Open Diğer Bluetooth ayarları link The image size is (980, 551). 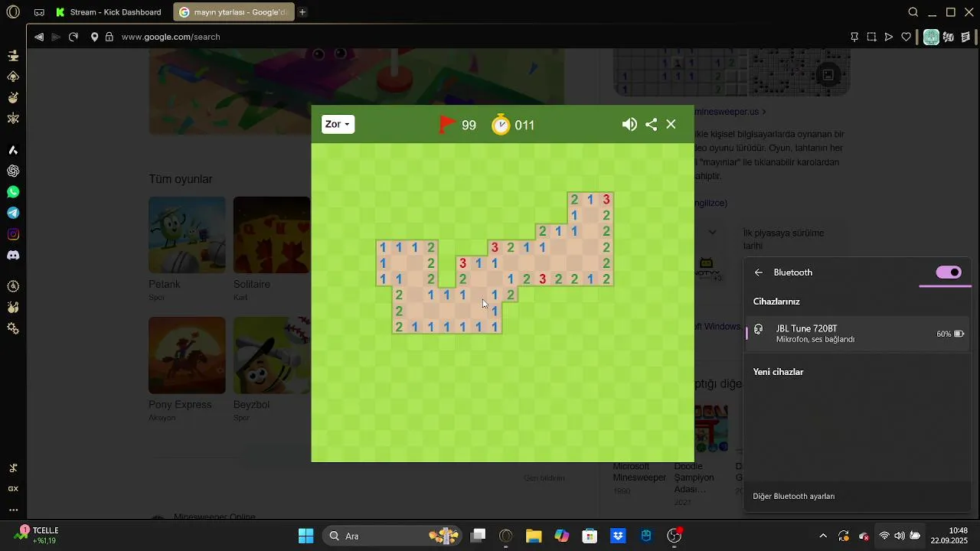click(794, 496)
